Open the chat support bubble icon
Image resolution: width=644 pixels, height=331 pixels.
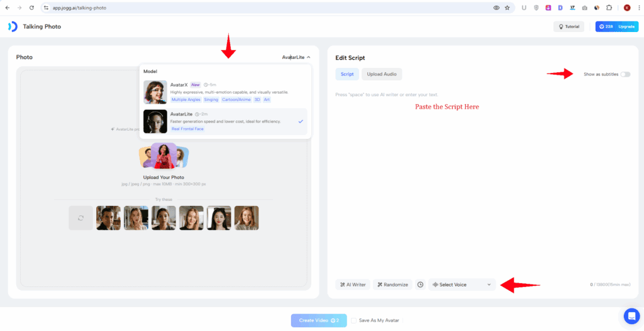(631, 316)
